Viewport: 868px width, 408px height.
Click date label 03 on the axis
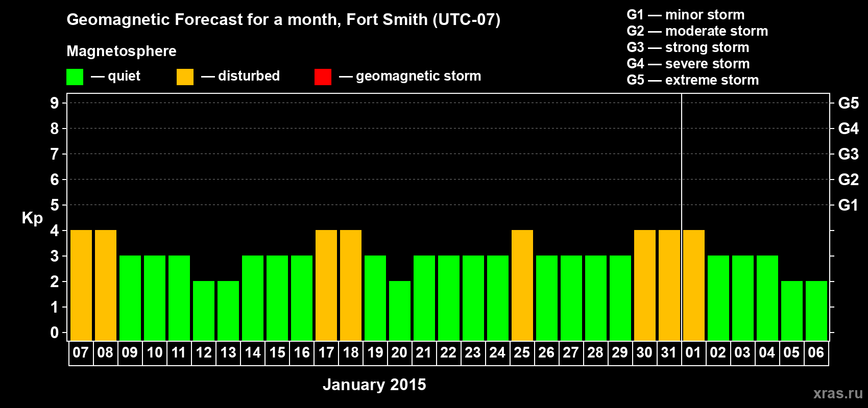742,352
